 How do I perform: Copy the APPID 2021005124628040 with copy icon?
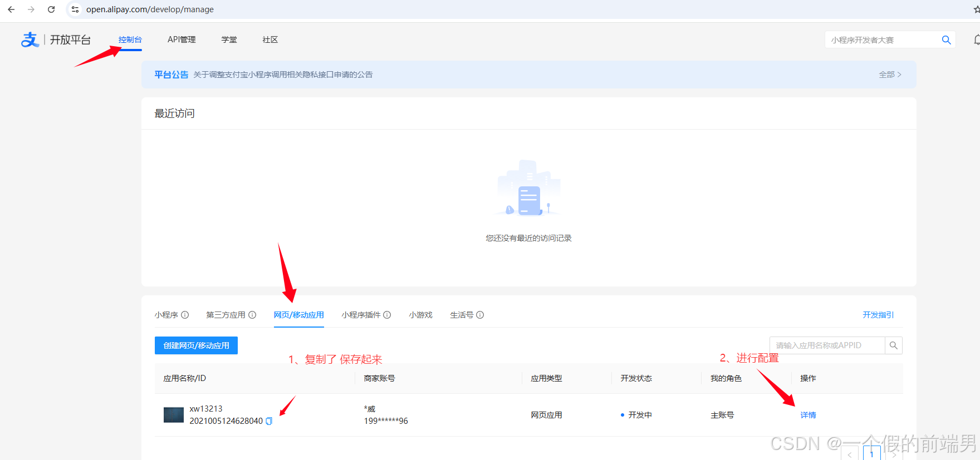(x=269, y=421)
